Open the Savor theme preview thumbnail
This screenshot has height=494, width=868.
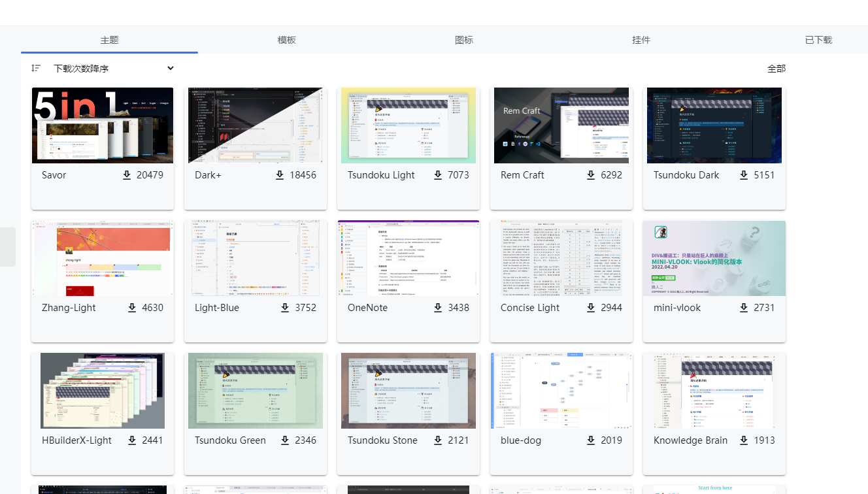tap(103, 125)
